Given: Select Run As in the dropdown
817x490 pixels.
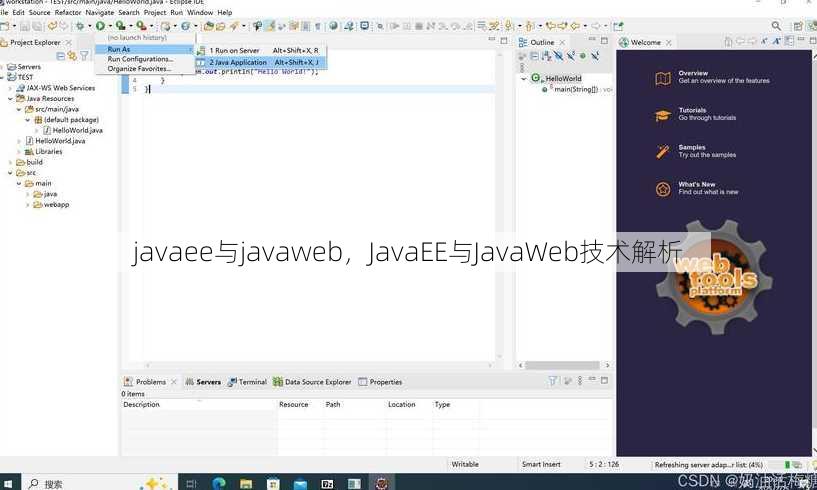Looking at the screenshot, I should 145,49.
